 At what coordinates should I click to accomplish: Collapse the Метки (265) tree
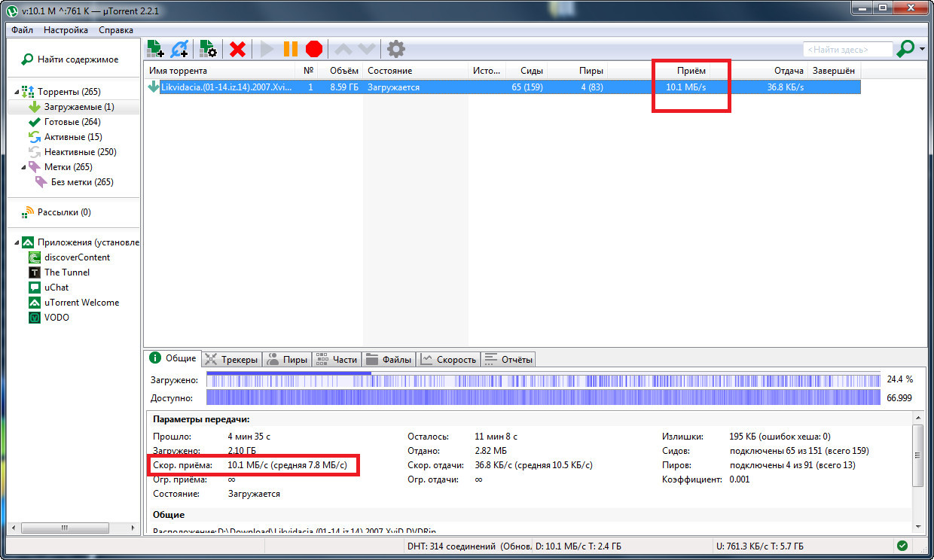pos(23,167)
